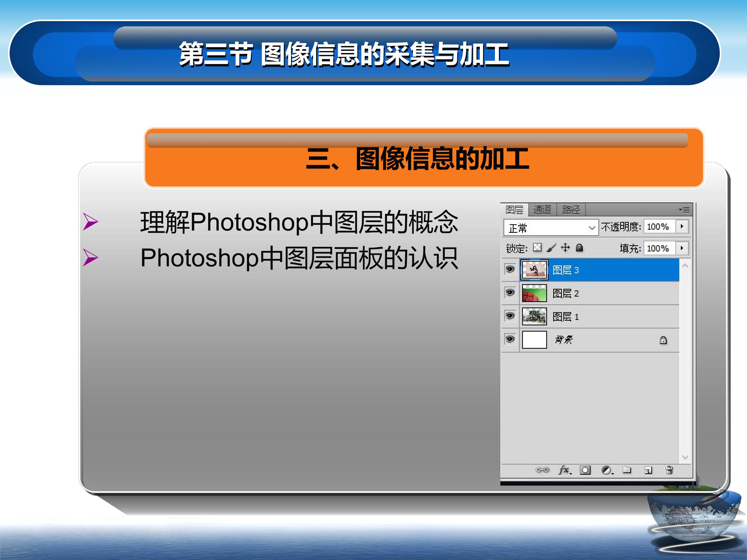Switch to the 通道 tab
Screen dimensions: 747x560
pyautogui.click(x=542, y=210)
